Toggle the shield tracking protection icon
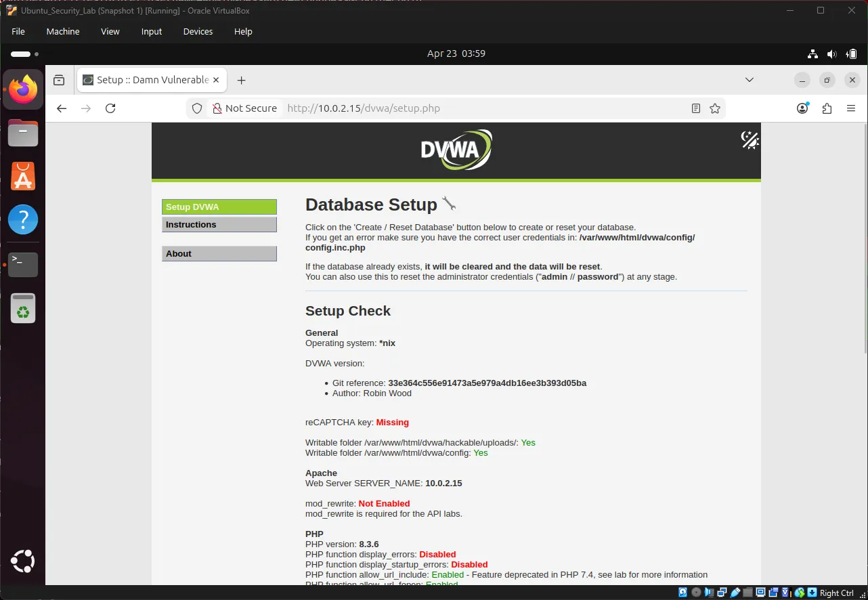 [x=197, y=108]
